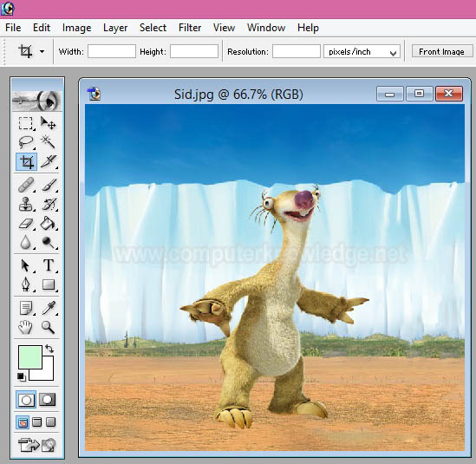Minimize the Sid.jpg document window

tap(390, 94)
